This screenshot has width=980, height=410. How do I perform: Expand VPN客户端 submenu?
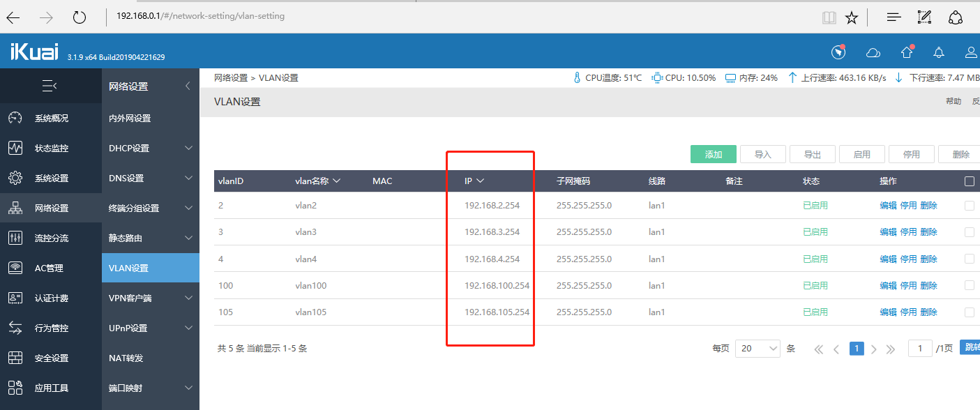[188, 298]
